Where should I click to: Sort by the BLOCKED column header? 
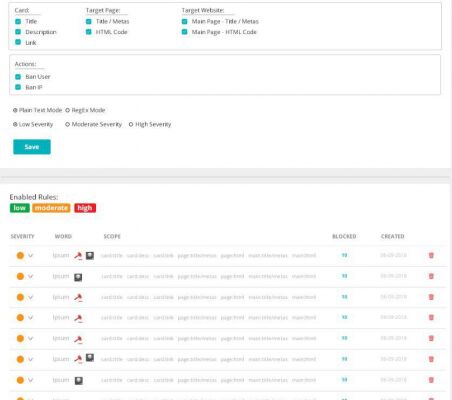tap(344, 236)
